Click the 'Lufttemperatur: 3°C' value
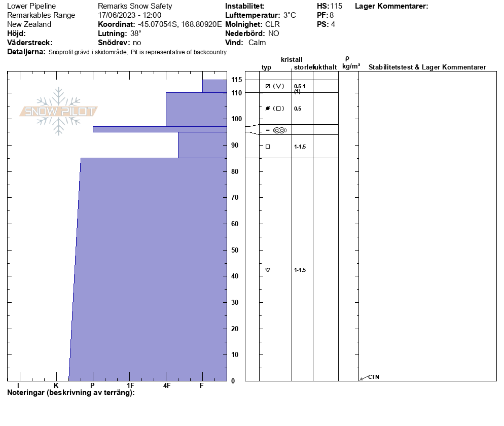Image resolution: width=504 pixels, height=426 pixels. [260, 15]
